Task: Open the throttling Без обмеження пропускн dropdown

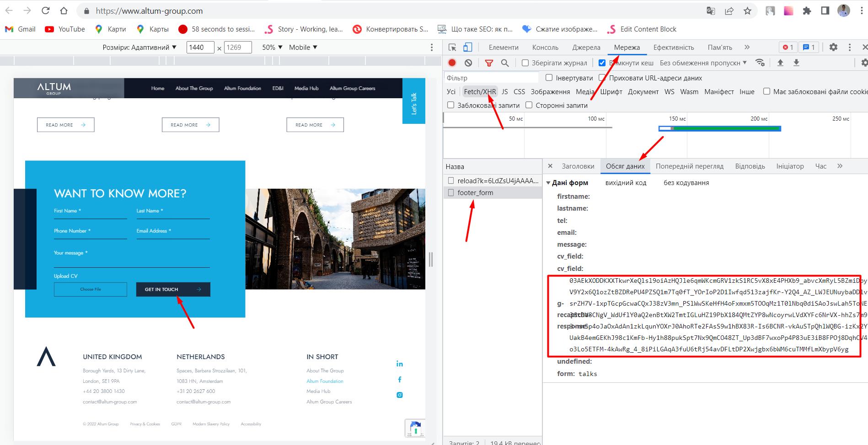Action: click(703, 63)
